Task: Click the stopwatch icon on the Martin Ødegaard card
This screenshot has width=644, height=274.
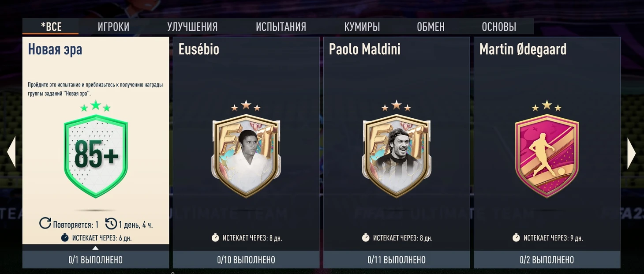Action: point(516,238)
